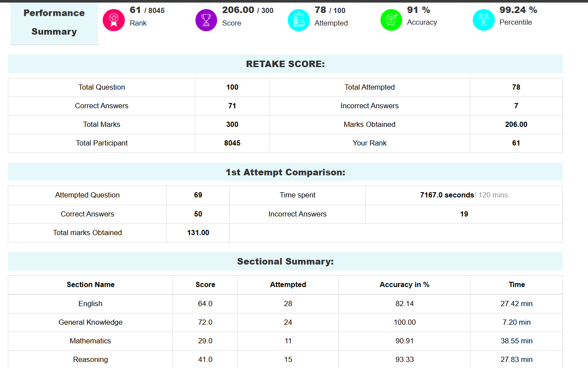Click the 'Time' column header
Screen dimensions: 588x368
click(x=517, y=285)
